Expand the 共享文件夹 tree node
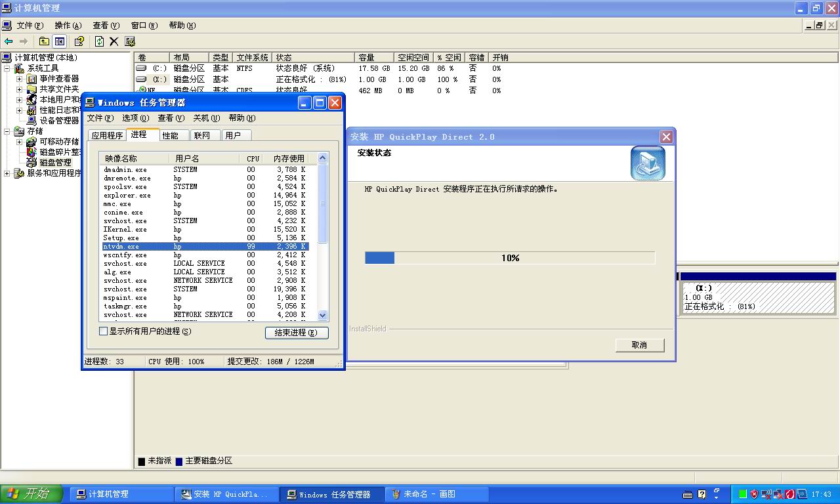 coord(20,89)
